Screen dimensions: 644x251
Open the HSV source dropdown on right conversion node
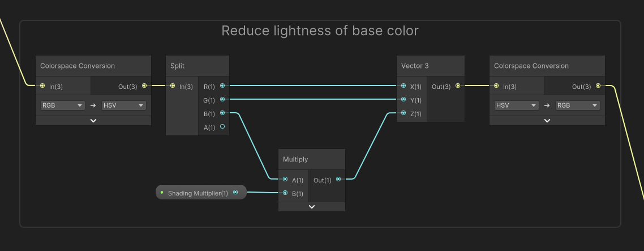[x=516, y=105]
